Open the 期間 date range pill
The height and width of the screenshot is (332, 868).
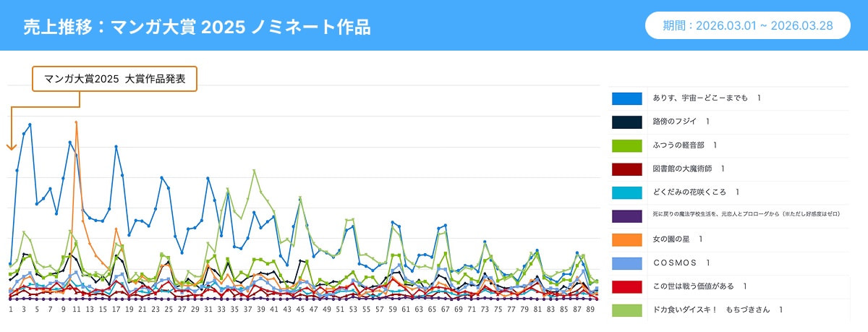coord(748,25)
